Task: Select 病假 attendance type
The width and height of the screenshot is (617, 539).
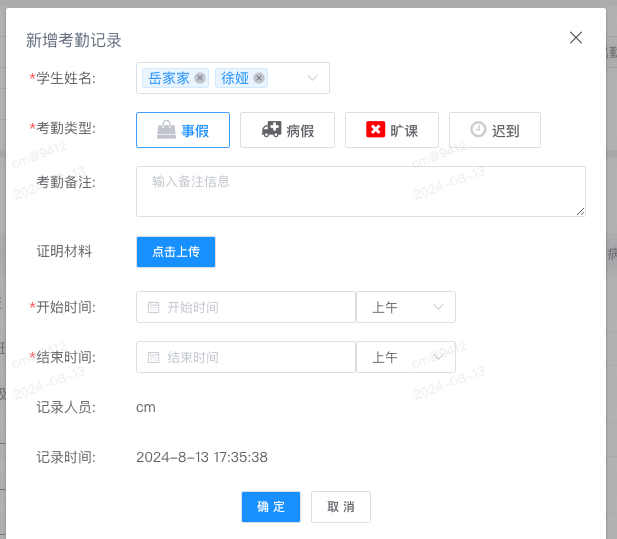Action: [x=287, y=130]
